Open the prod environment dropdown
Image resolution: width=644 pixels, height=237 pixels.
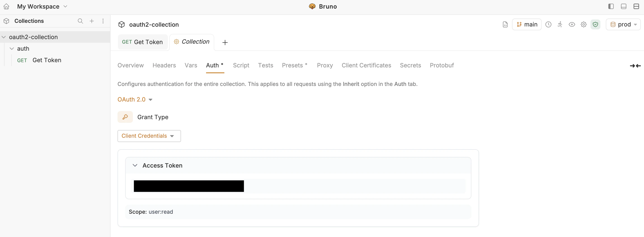click(x=623, y=24)
